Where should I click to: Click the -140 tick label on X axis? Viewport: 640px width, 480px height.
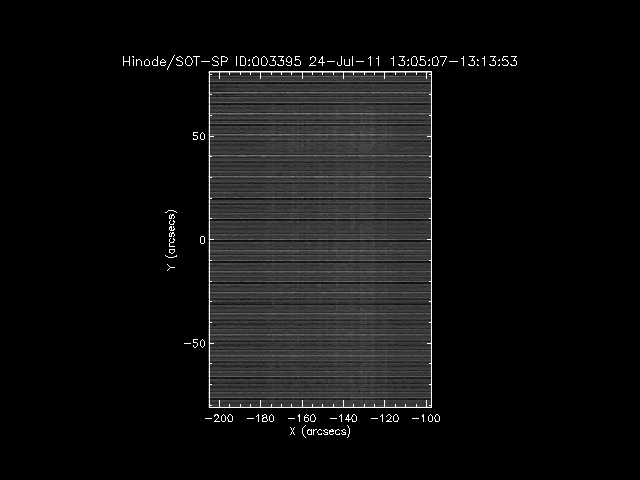[x=344, y=418]
